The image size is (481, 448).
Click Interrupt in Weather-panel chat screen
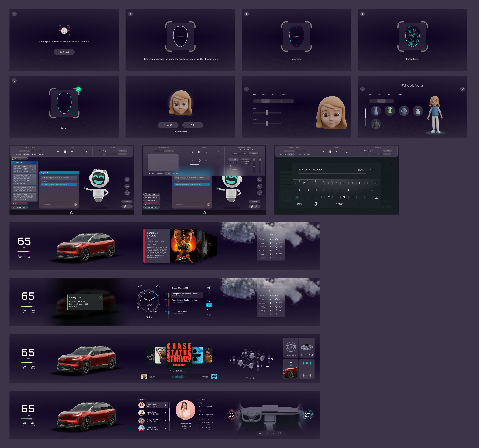pos(127,202)
